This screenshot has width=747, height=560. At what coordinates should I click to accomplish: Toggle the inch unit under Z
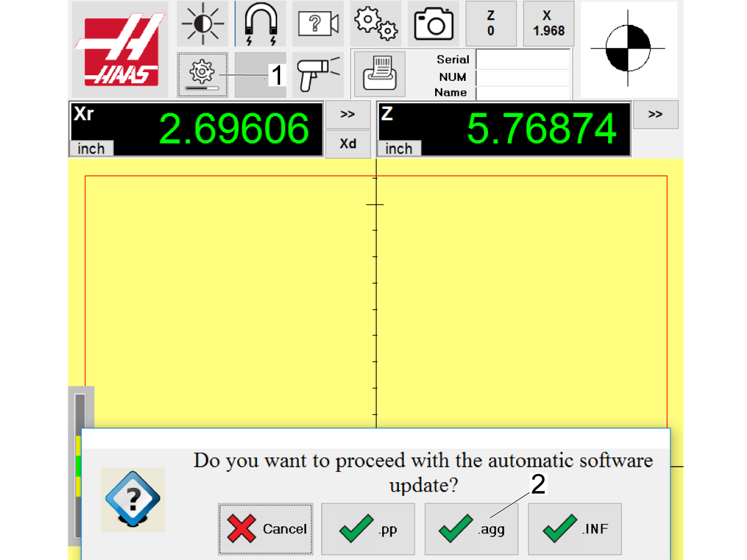point(399,149)
